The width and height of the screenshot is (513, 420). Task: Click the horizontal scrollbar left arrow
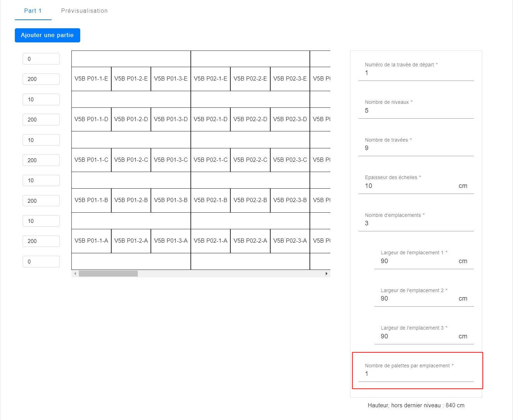point(75,274)
